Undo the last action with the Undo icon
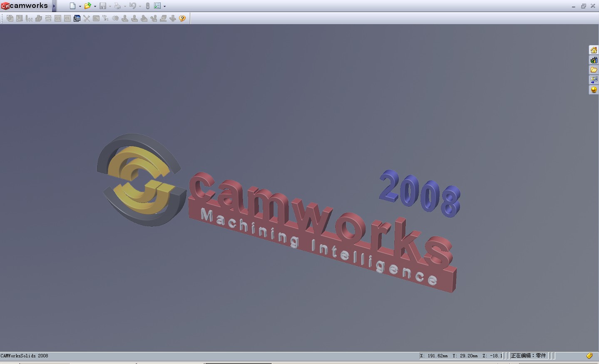 (132, 6)
